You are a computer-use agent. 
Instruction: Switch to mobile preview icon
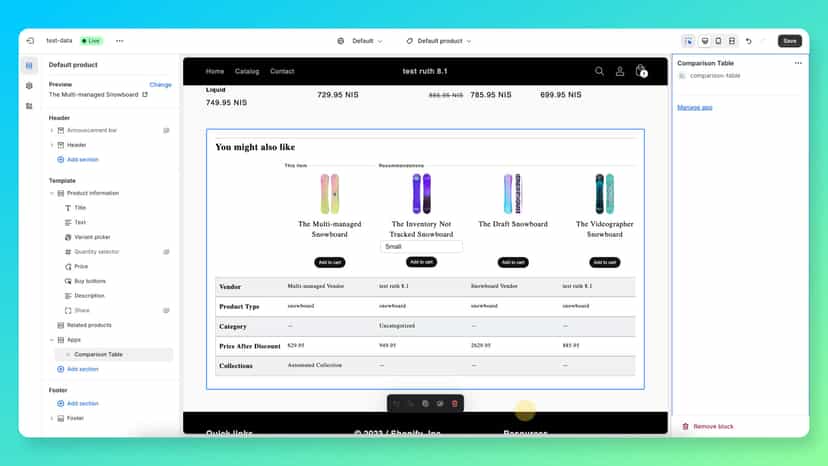pos(718,41)
